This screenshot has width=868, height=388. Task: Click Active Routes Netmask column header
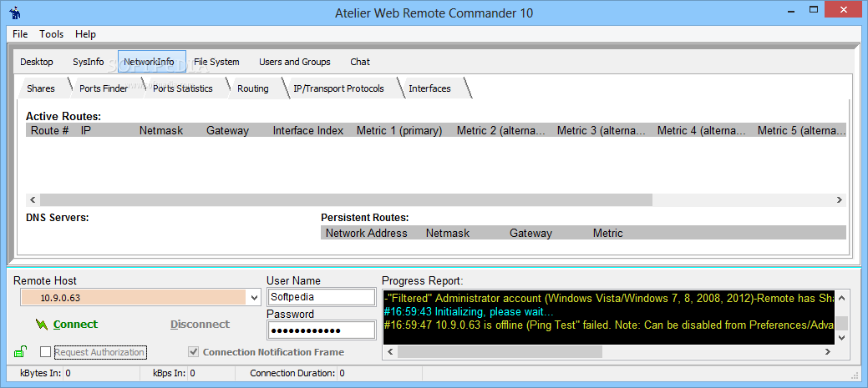pos(168,130)
